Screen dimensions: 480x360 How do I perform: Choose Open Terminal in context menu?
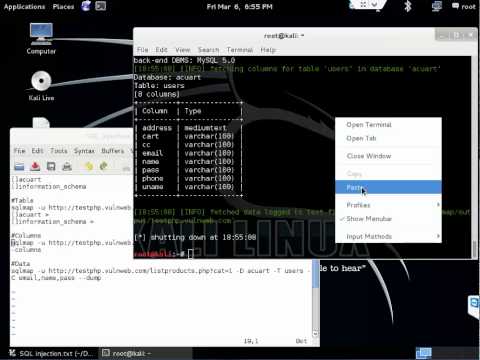click(388, 125)
